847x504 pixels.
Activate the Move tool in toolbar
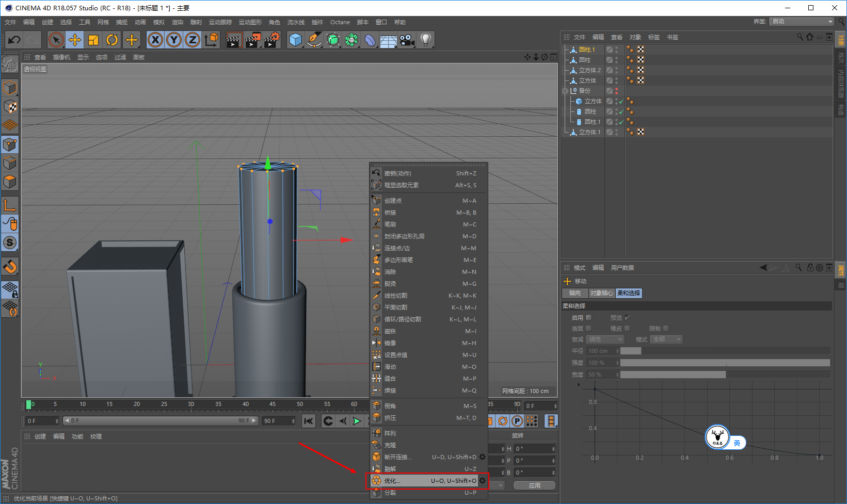(75, 40)
